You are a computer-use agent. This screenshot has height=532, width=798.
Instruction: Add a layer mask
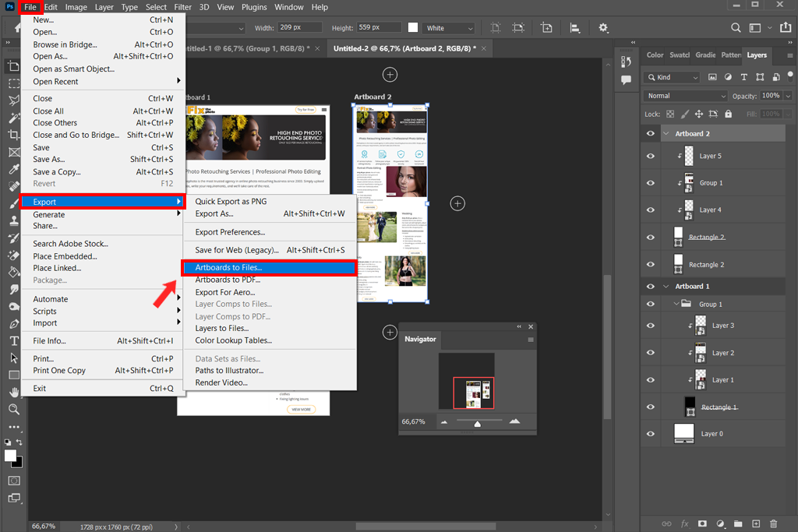pyautogui.click(x=702, y=523)
